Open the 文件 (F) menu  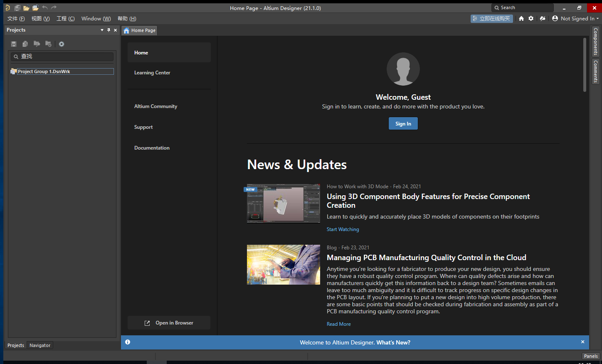pyautogui.click(x=16, y=18)
